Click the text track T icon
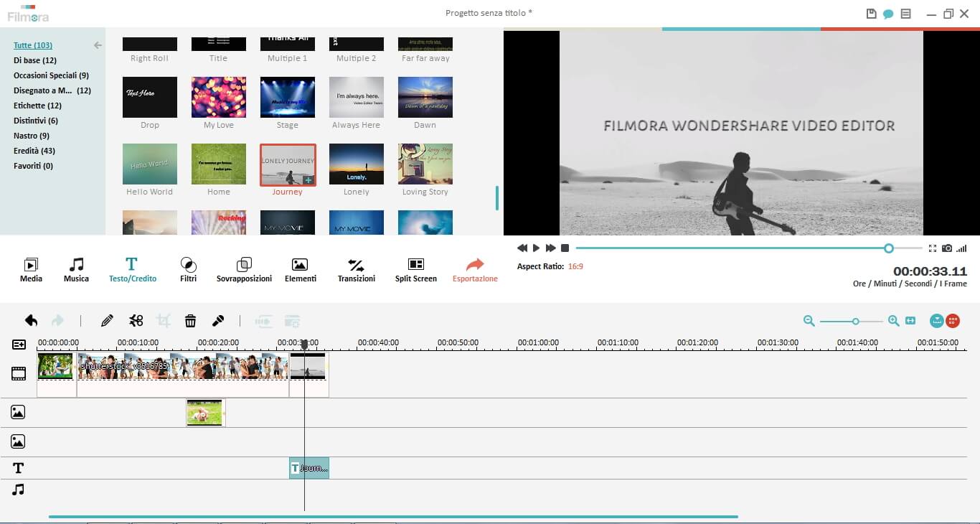Screen dimensions: 980x524 click(18, 468)
